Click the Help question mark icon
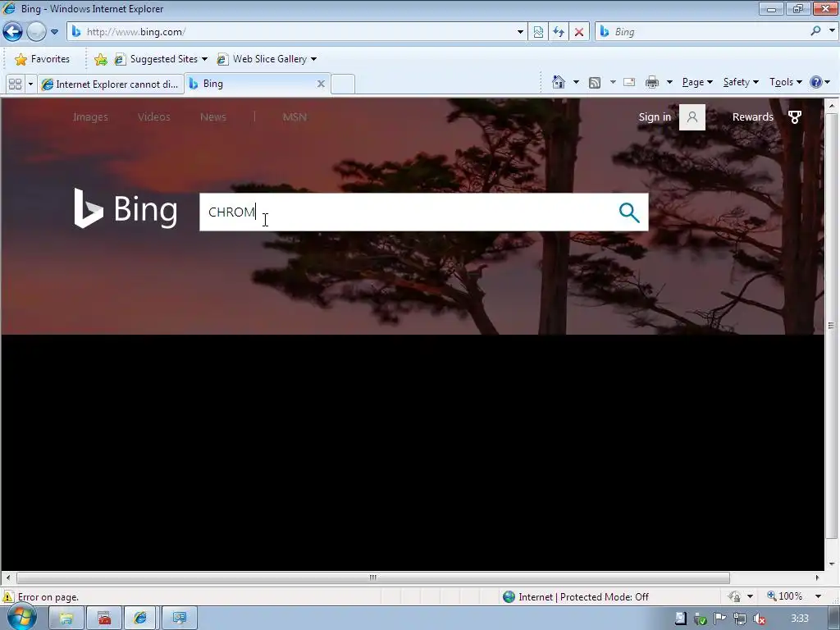This screenshot has width=840, height=630. [x=816, y=82]
